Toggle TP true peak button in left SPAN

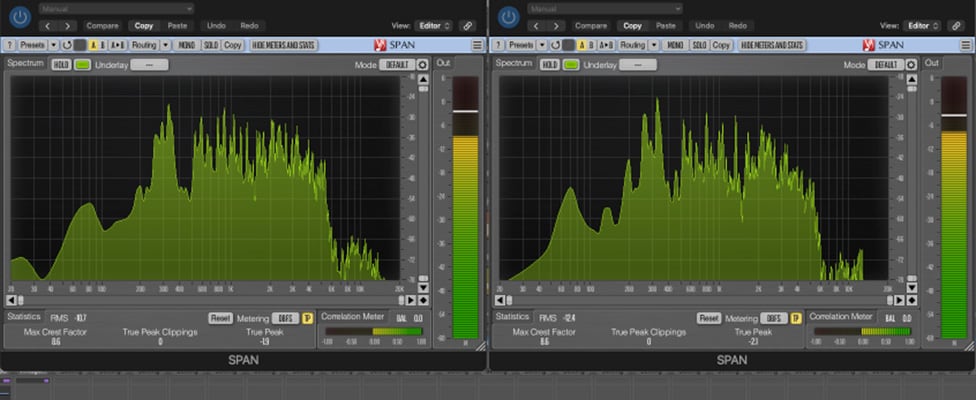click(x=307, y=318)
